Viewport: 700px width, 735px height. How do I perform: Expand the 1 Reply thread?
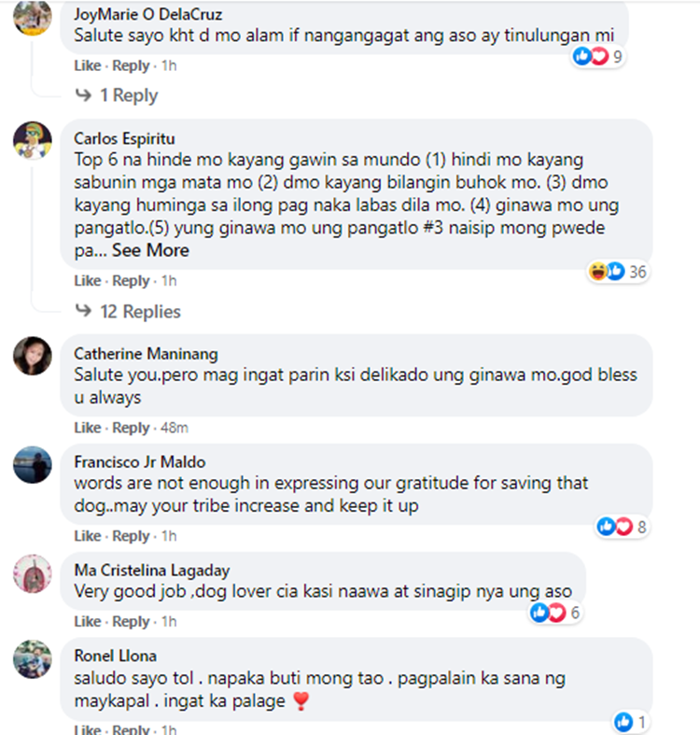(x=129, y=95)
